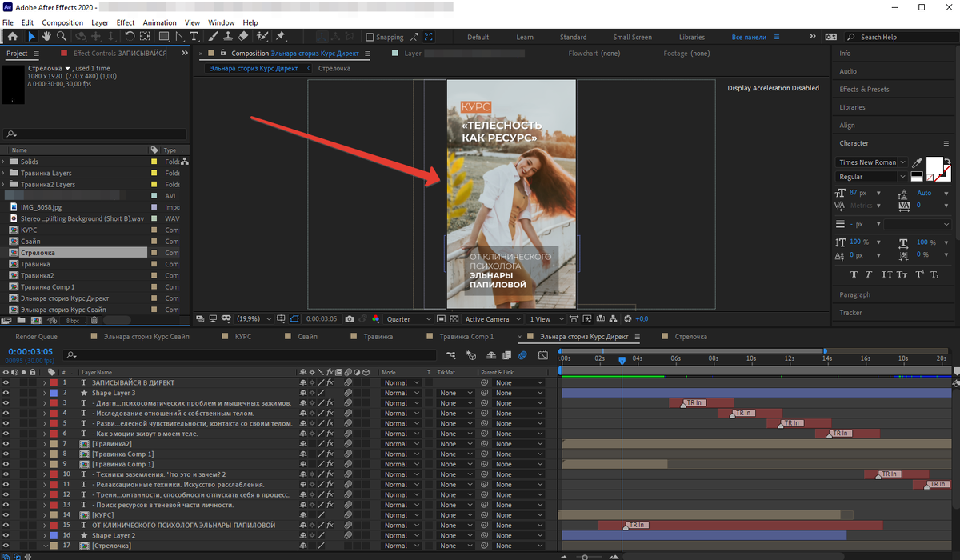Image resolution: width=960 pixels, height=560 pixels.
Task: Select the Rotation tool
Action: [x=130, y=36]
